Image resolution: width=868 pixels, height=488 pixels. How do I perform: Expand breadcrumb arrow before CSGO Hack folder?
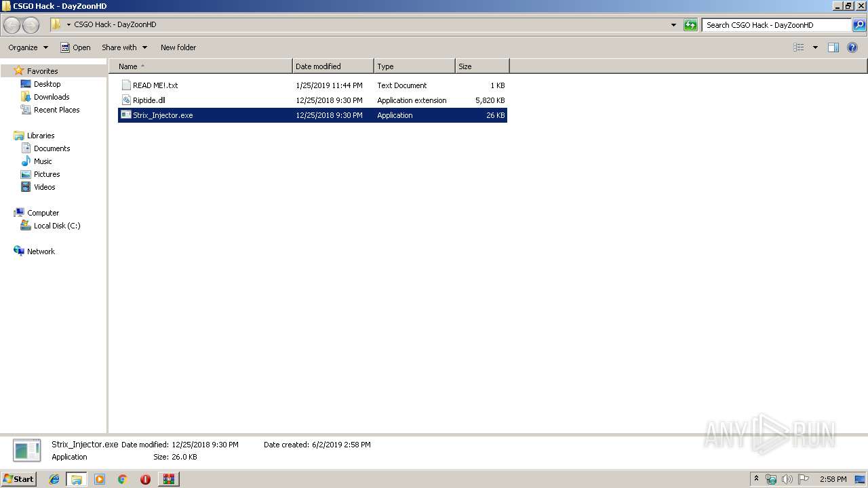pos(68,25)
